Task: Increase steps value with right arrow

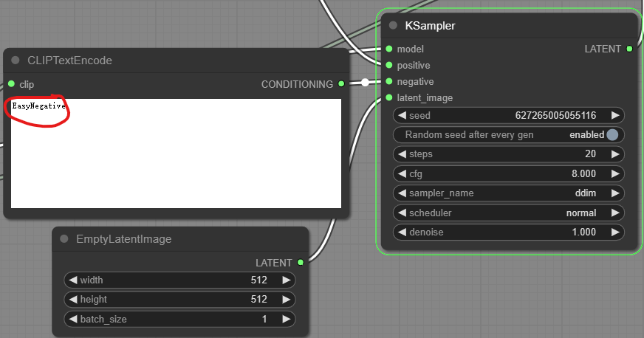Action: tap(614, 154)
